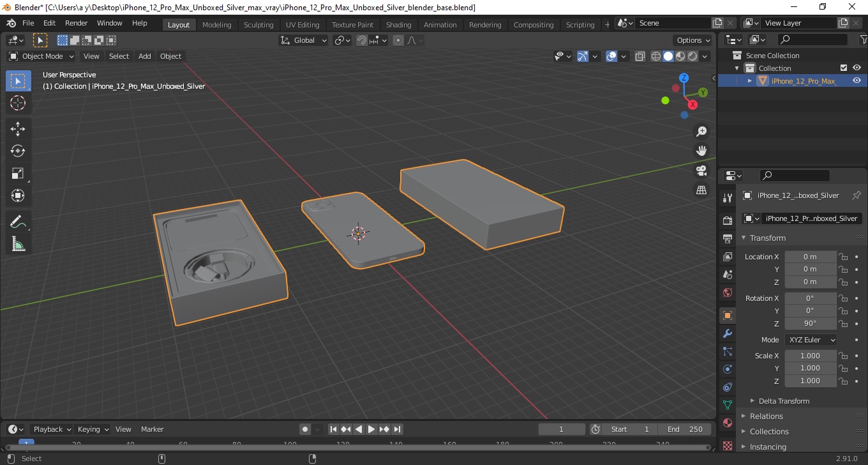Click the Pan view hand icon

tap(701, 151)
